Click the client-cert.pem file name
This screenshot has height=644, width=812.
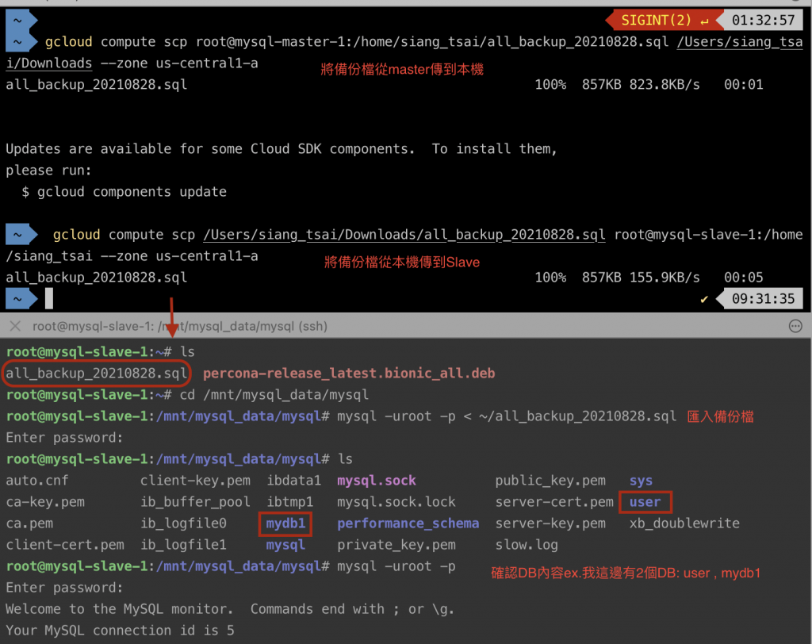click(65, 545)
